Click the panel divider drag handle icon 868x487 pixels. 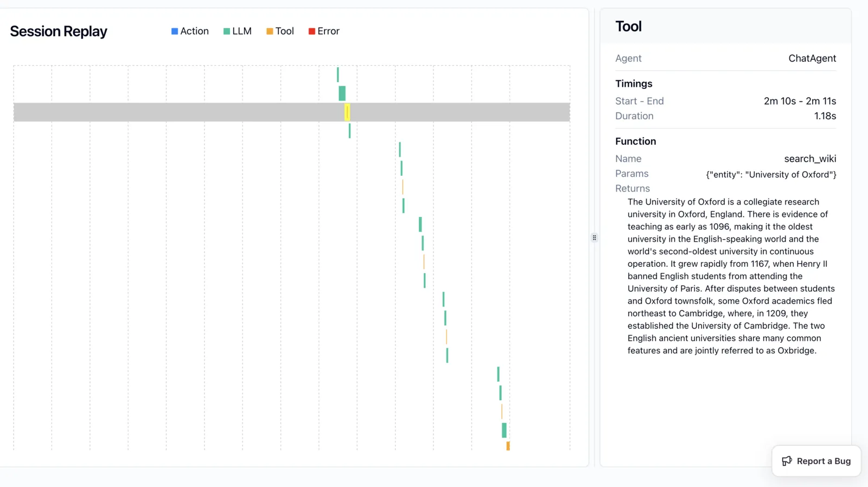pos(595,238)
